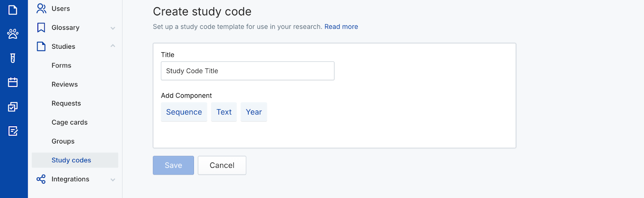Viewport: 644px width, 198px height.
Task: Expand the Glossary menu chevron
Action: point(113,28)
